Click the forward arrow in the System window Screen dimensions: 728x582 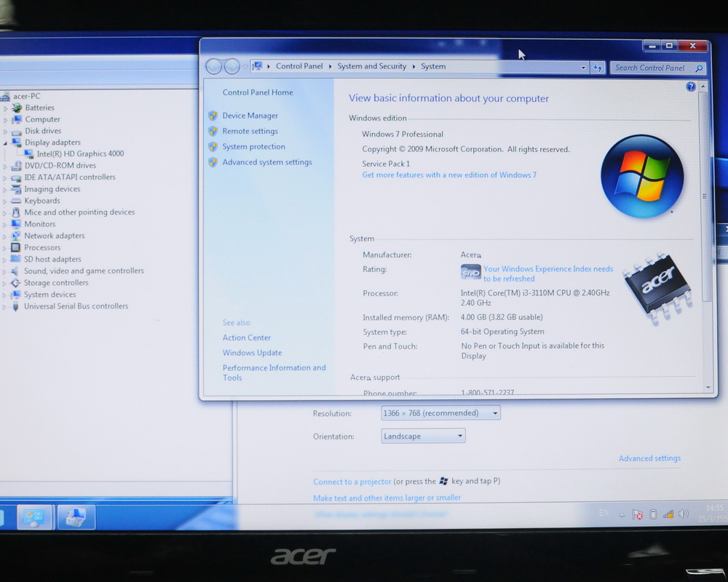(232, 67)
